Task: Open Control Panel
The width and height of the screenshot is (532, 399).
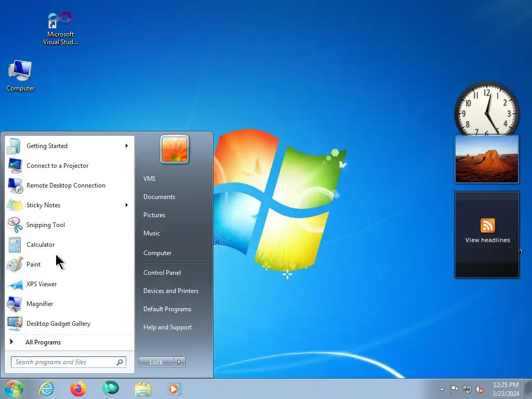Action: tap(162, 273)
